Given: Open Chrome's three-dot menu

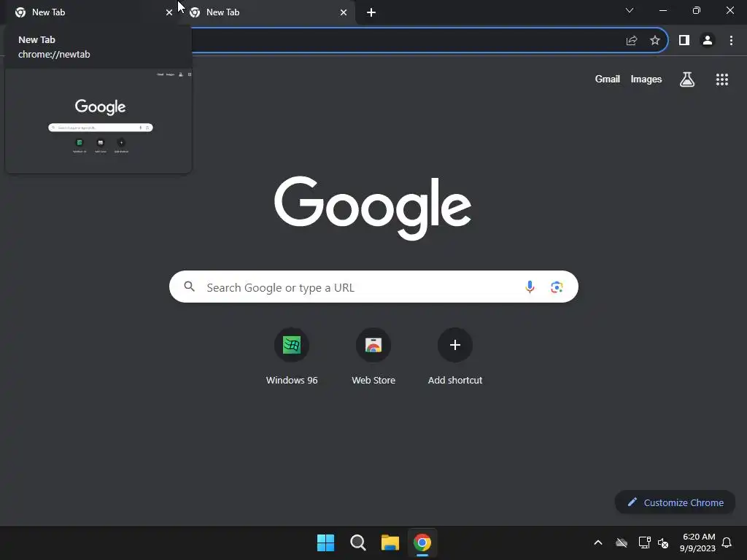Looking at the screenshot, I should coord(731,41).
